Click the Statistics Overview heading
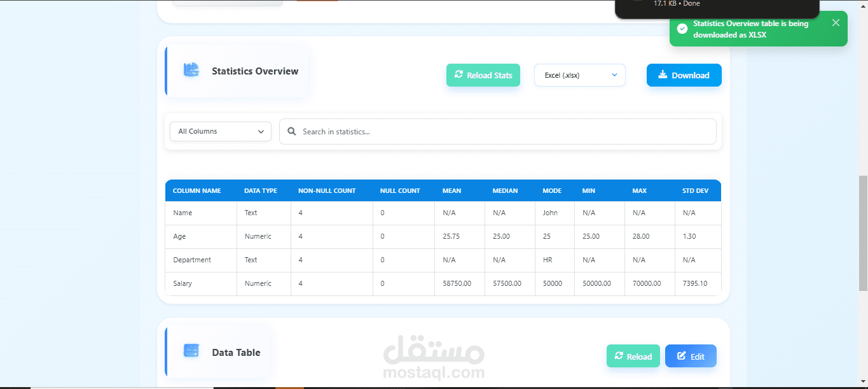868x389 pixels. [255, 71]
